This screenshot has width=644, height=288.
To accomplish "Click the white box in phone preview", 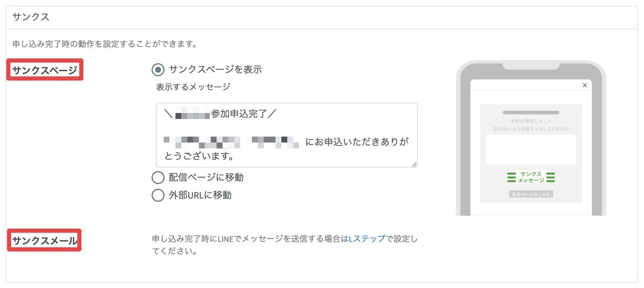I will click(x=531, y=149).
